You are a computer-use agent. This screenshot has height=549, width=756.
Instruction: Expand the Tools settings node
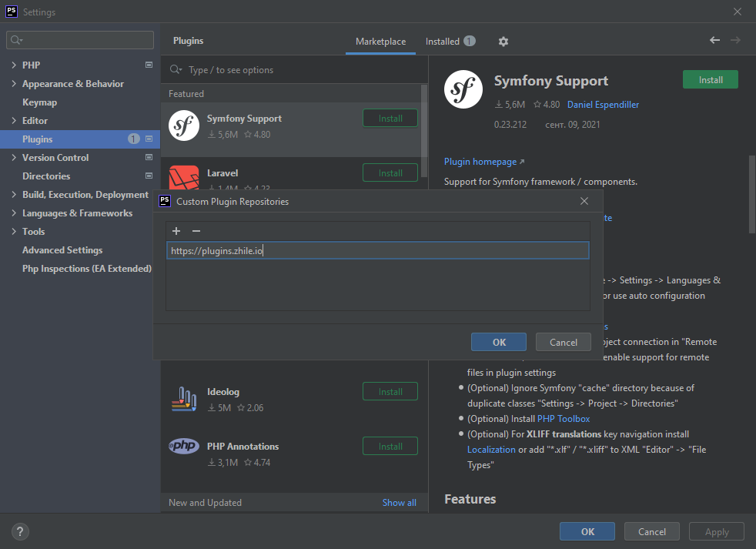14,232
